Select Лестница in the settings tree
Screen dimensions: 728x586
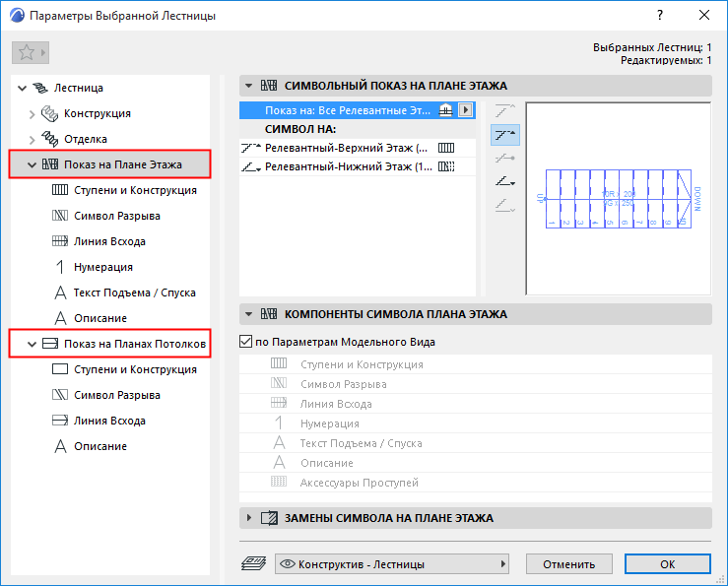(79, 88)
